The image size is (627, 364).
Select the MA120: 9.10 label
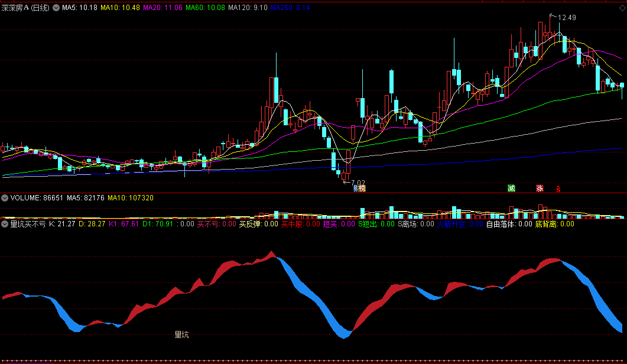tap(248, 8)
